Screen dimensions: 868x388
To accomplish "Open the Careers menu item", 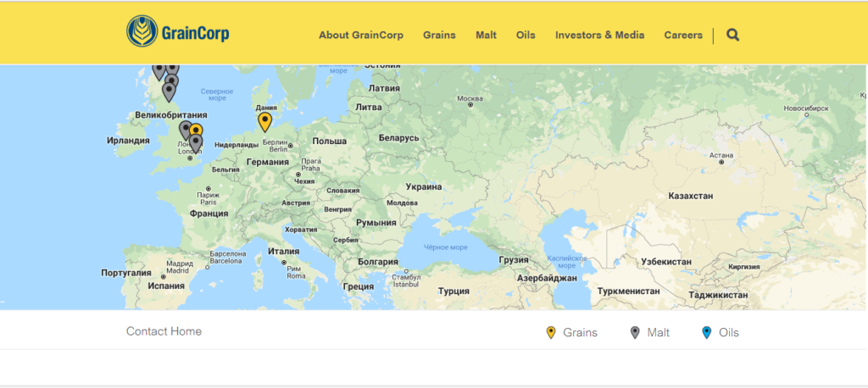I will pyautogui.click(x=683, y=35).
